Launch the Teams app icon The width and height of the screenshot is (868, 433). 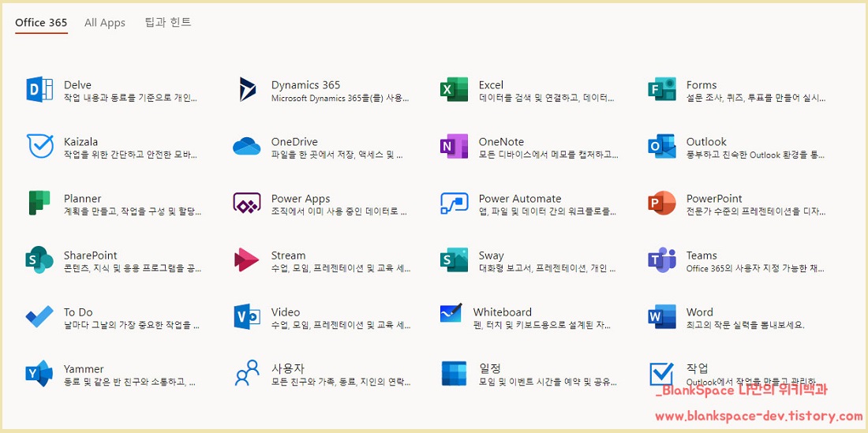click(662, 260)
